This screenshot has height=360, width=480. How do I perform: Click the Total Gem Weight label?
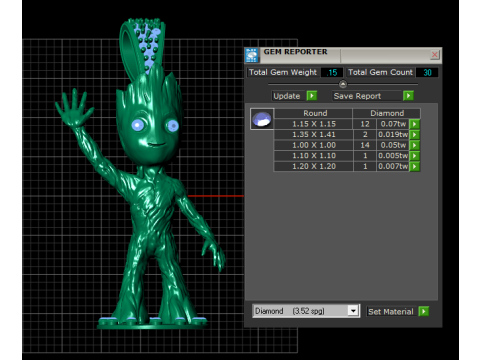click(283, 72)
